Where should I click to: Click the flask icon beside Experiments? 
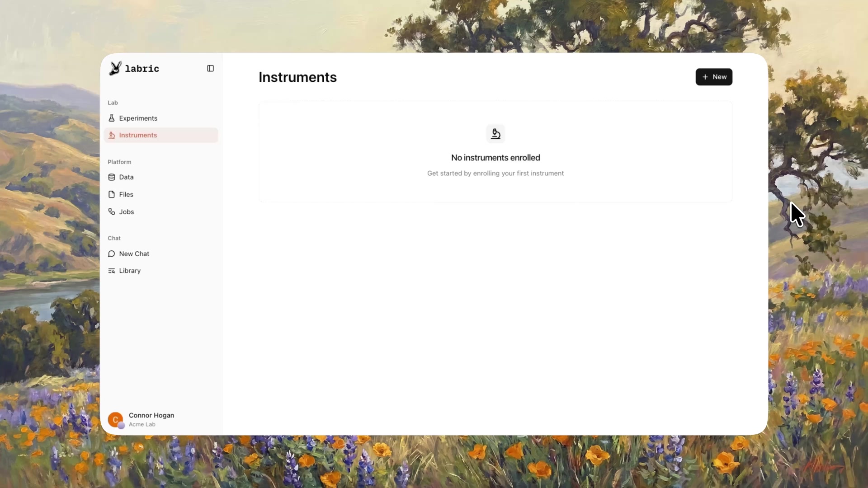tap(112, 118)
